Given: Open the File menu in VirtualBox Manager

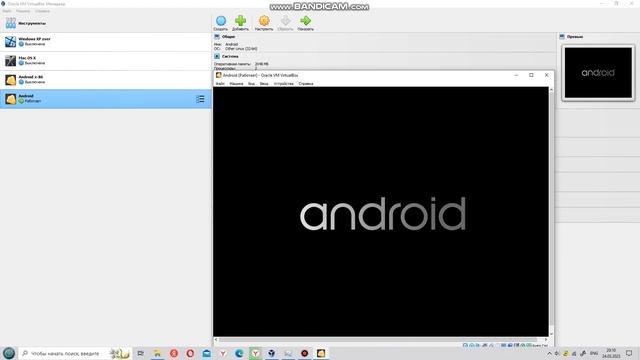Looking at the screenshot, I should click(x=7, y=11).
